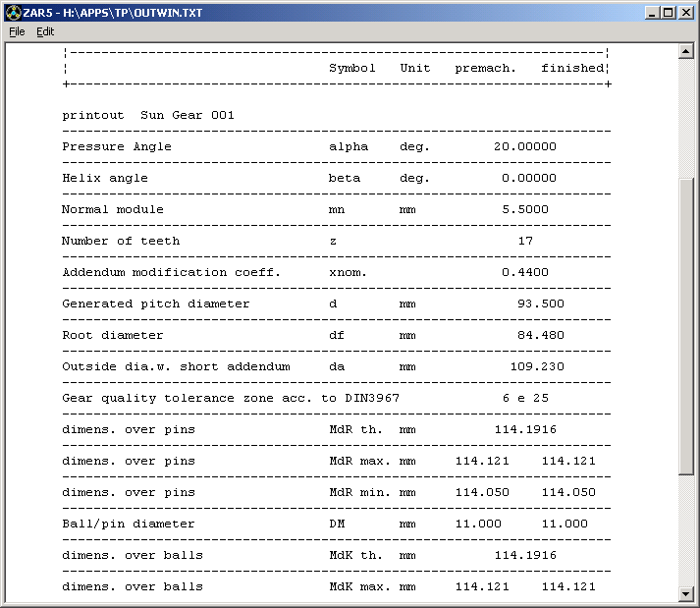Viewport: 700px width, 608px height.
Task: Click the vertical scrollbar thumb
Action: click(687, 326)
